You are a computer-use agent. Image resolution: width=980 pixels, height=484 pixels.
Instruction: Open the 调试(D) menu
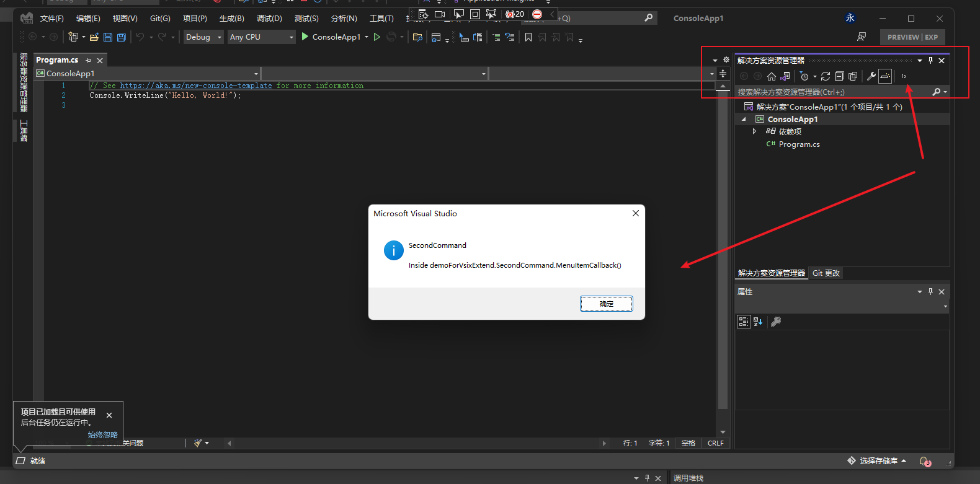click(x=269, y=19)
